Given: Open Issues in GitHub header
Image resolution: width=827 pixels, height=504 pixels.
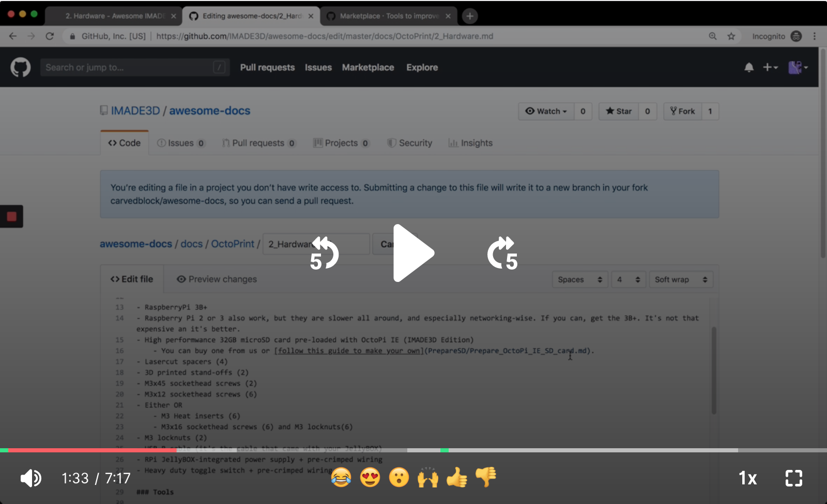Looking at the screenshot, I should click(x=318, y=68).
